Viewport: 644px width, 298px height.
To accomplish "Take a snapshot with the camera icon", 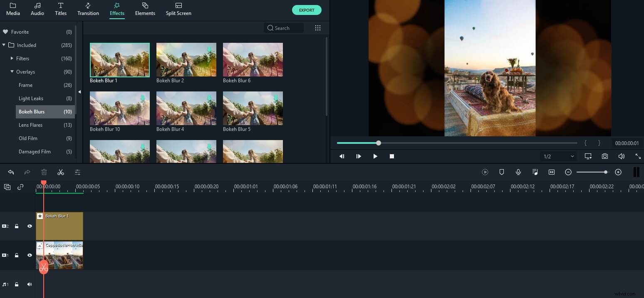I will [605, 156].
